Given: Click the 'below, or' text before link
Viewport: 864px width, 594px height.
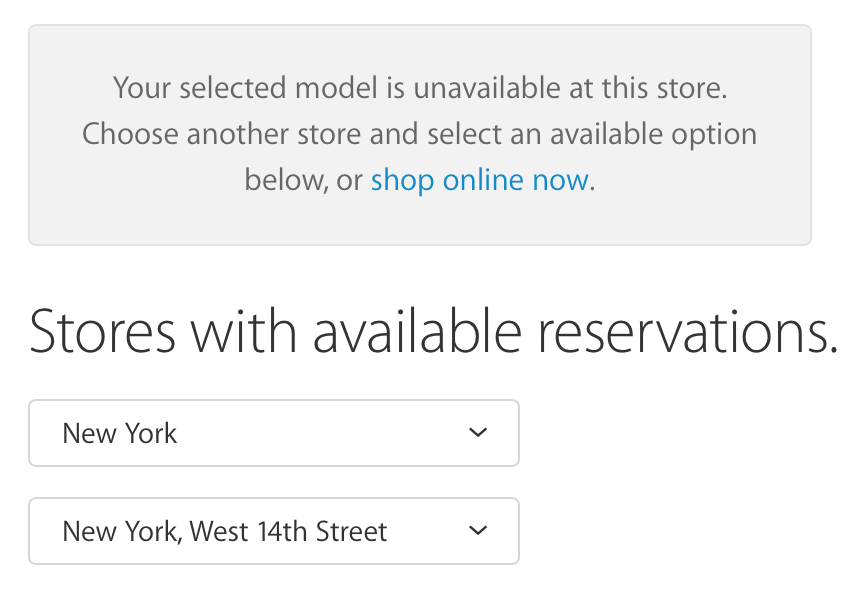Looking at the screenshot, I should click(303, 180).
